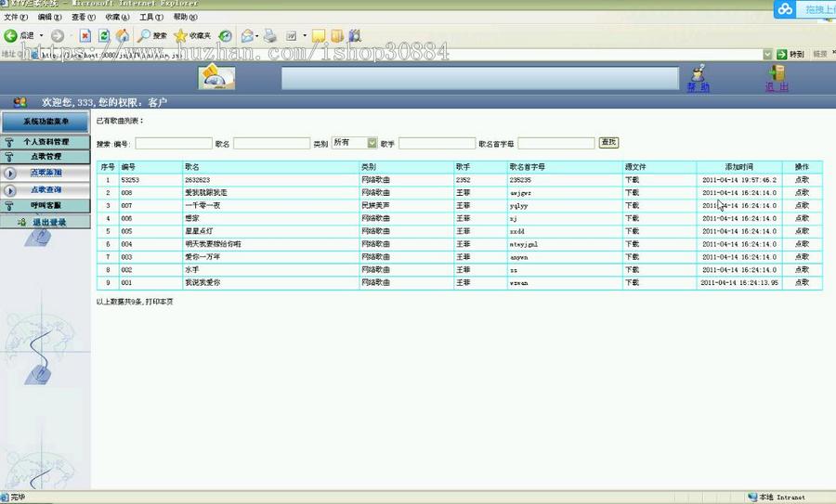This screenshot has height=504, width=836.
Task: Open the 搜索 magnifier toolbar button
Action: (152, 35)
